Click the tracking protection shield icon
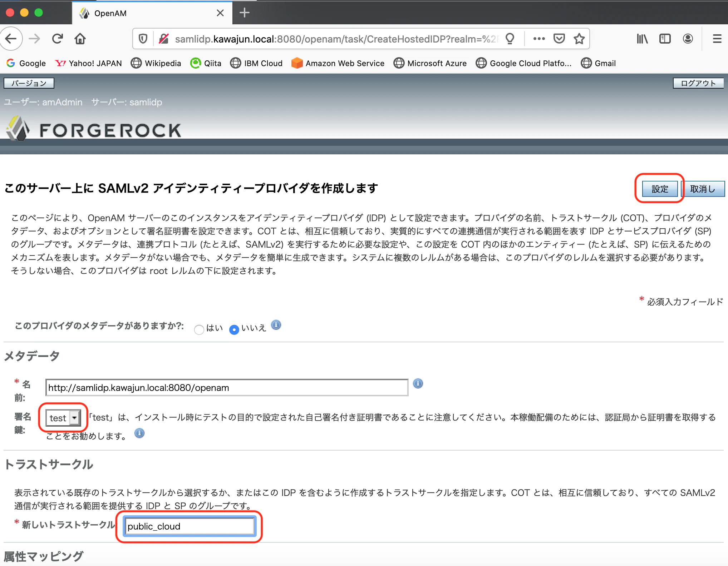The height and width of the screenshot is (566, 728). click(143, 39)
